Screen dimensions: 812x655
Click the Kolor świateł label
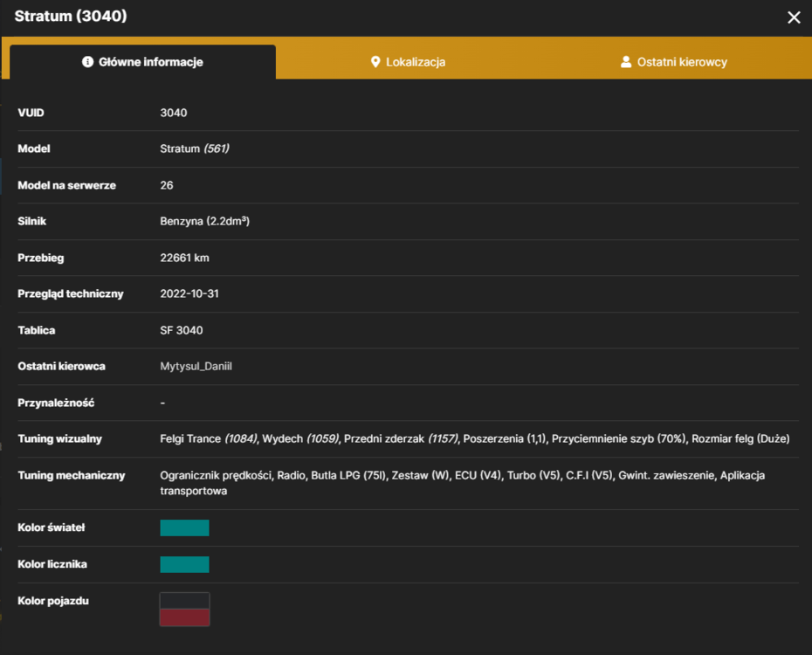52,527
